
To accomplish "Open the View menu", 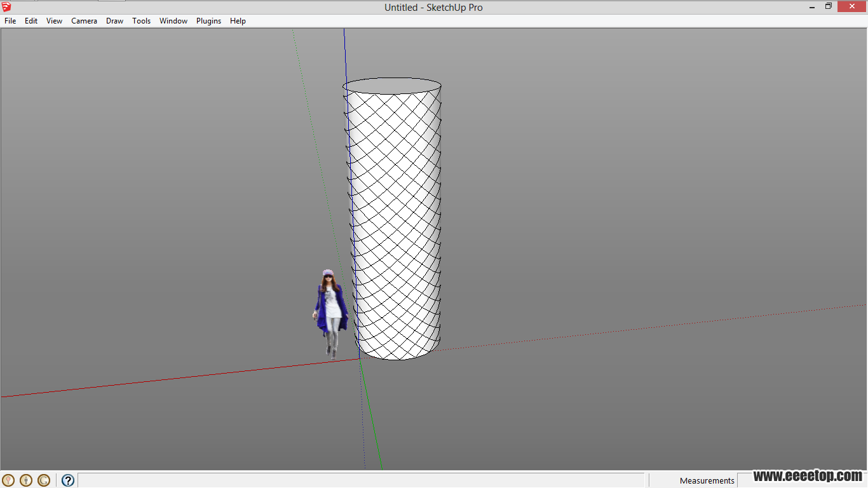I will tap(55, 21).
